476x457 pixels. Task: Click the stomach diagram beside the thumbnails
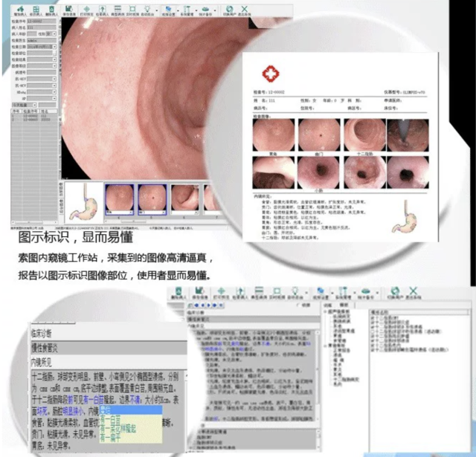(84, 202)
